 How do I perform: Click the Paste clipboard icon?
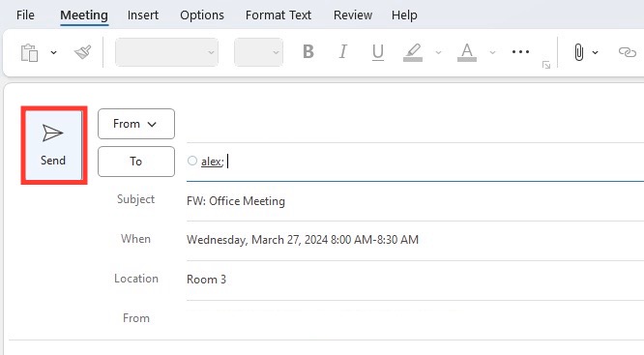point(30,52)
